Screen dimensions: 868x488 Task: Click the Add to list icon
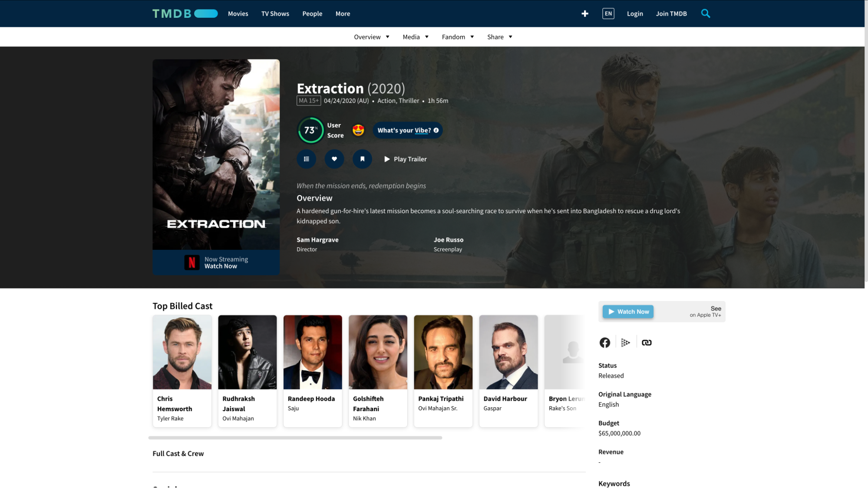coord(307,159)
